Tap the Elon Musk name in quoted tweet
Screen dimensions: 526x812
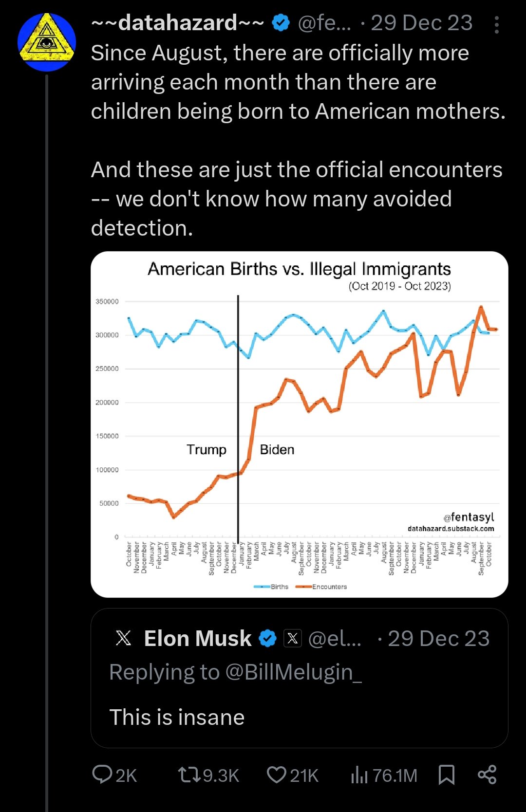pos(197,638)
